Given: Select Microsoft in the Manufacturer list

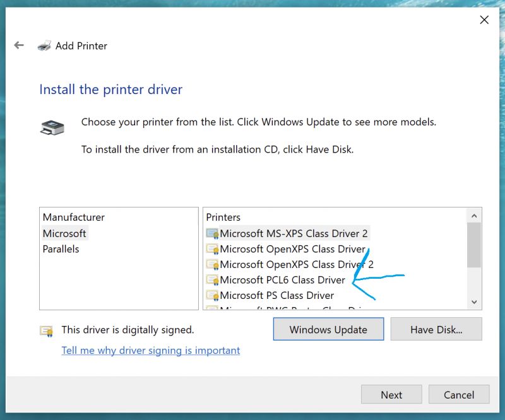Looking at the screenshot, I should coord(64,233).
